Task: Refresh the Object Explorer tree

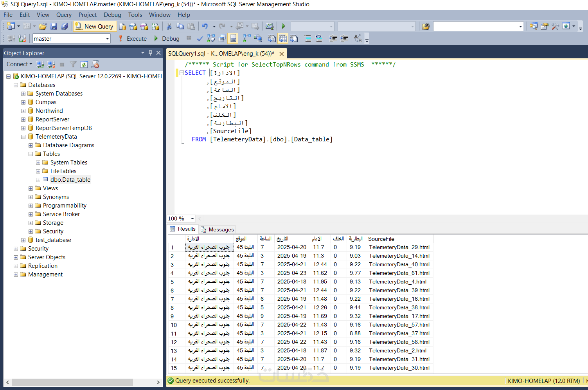Action: 84,64
